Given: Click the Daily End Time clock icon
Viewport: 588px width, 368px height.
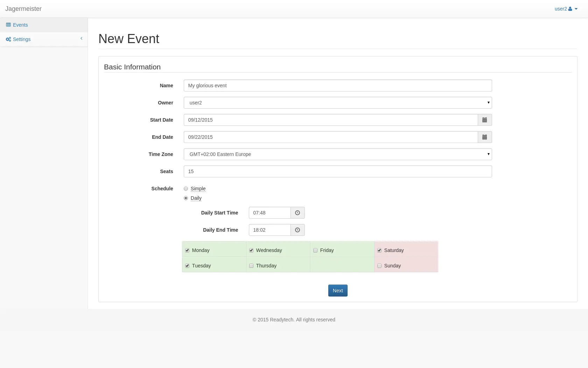Looking at the screenshot, I should (x=297, y=230).
